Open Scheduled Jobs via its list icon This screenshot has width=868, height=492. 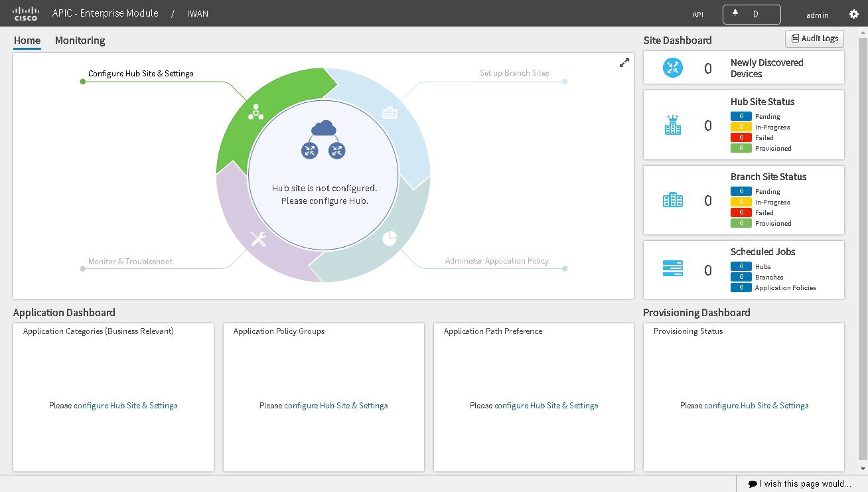click(673, 268)
